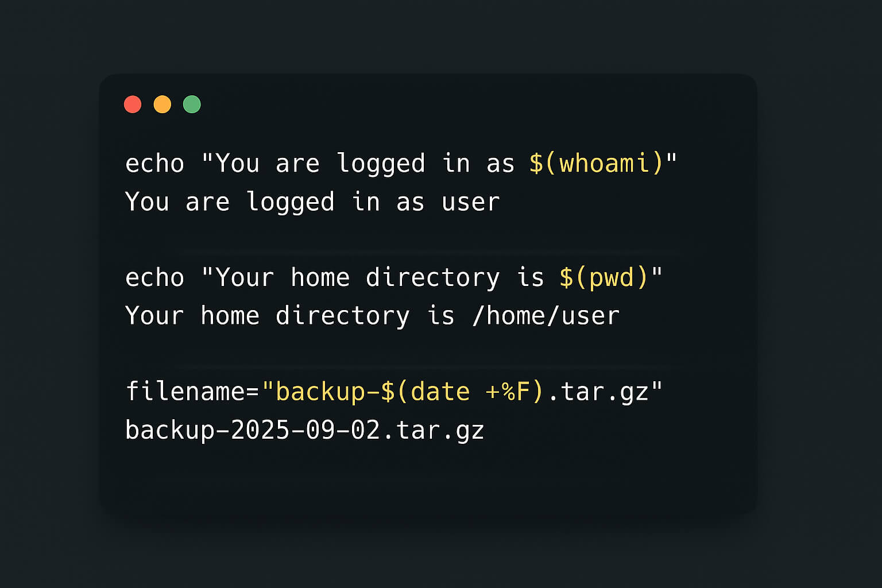Click the word is before $(pwd)
This screenshot has width=882, height=588.
click(531, 278)
